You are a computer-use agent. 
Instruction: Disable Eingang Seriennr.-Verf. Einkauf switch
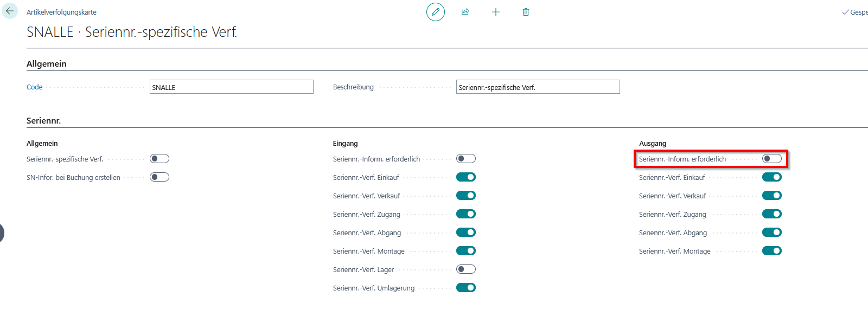(465, 177)
